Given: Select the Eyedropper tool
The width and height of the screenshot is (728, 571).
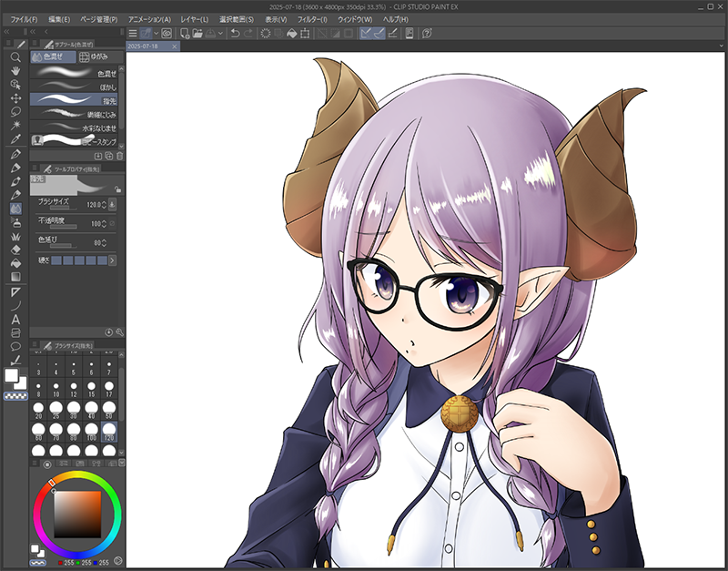Looking at the screenshot, I should coord(15,139).
